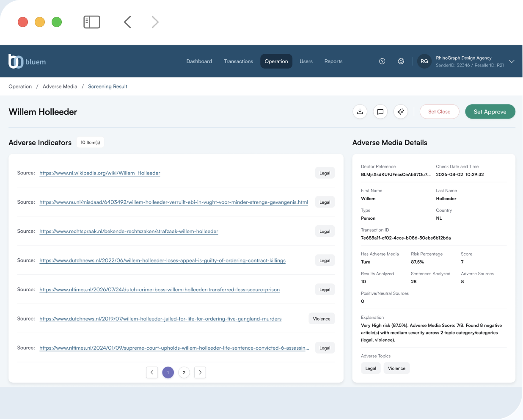This screenshot has width=523, height=420.
Task: Click the Adverse Media breadcrumb
Action: point(60,86)
